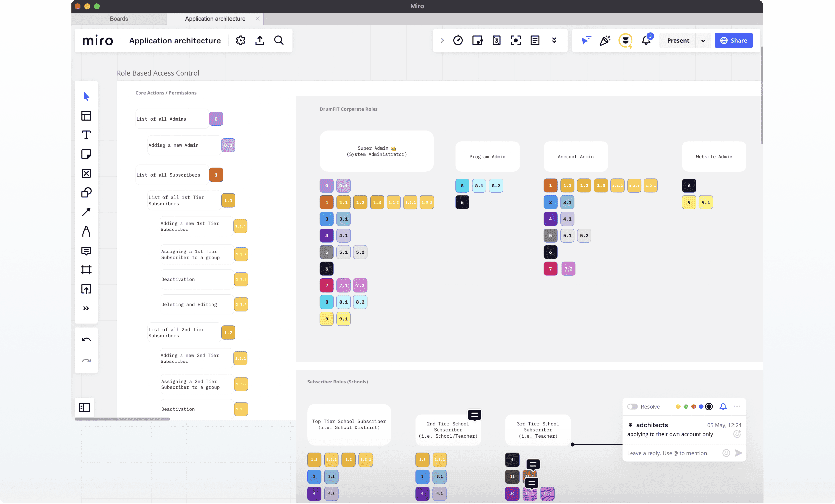This screenshot has height=504, width=835.
Task: Toggle the Resolve switch on the comment
Action: tap(632, 406)
